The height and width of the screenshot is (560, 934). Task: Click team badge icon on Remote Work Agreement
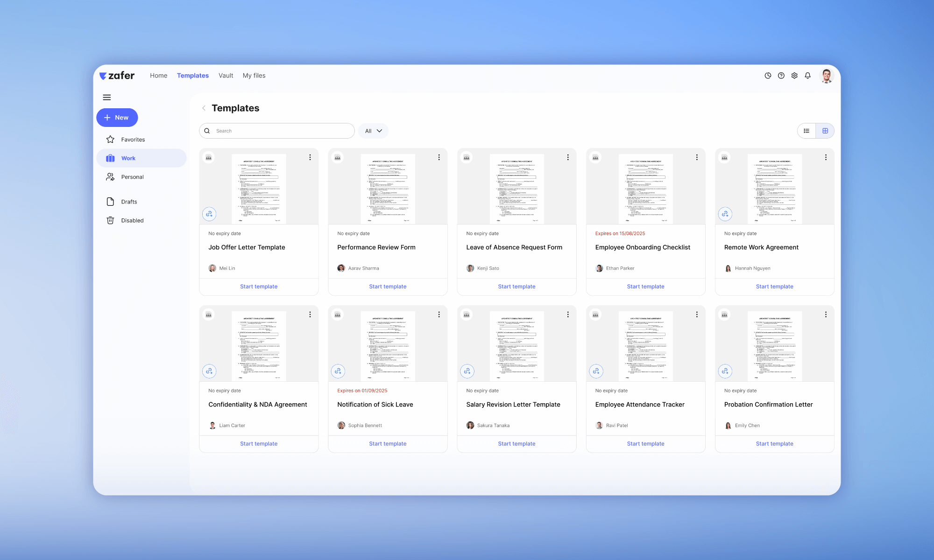pyautogui.click(x=724, y=158)
